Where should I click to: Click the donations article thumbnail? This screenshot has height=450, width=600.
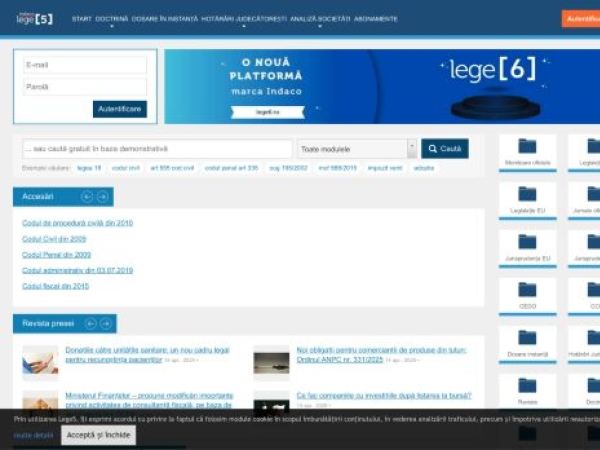coord(40,363)
